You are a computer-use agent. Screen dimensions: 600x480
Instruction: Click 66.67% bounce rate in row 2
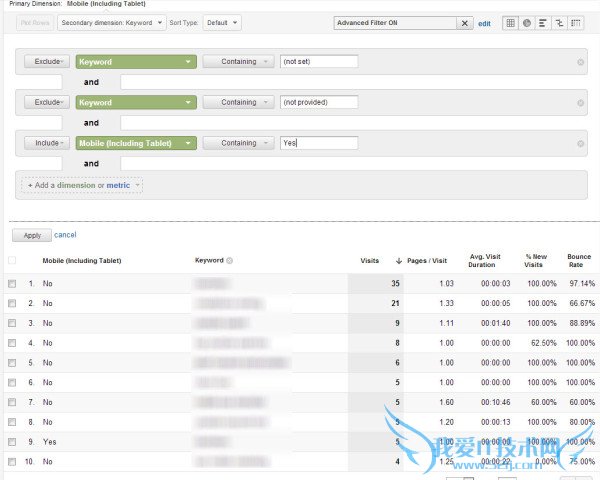tap(582, 303)
